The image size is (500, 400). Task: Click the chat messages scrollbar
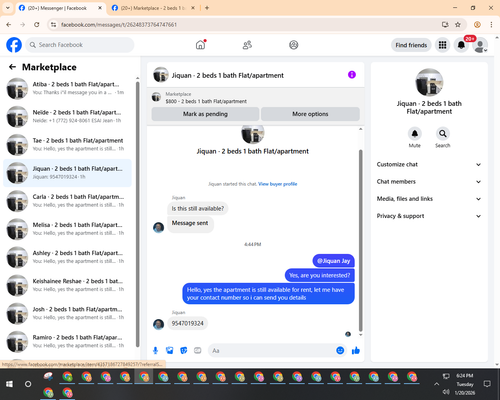360,240
